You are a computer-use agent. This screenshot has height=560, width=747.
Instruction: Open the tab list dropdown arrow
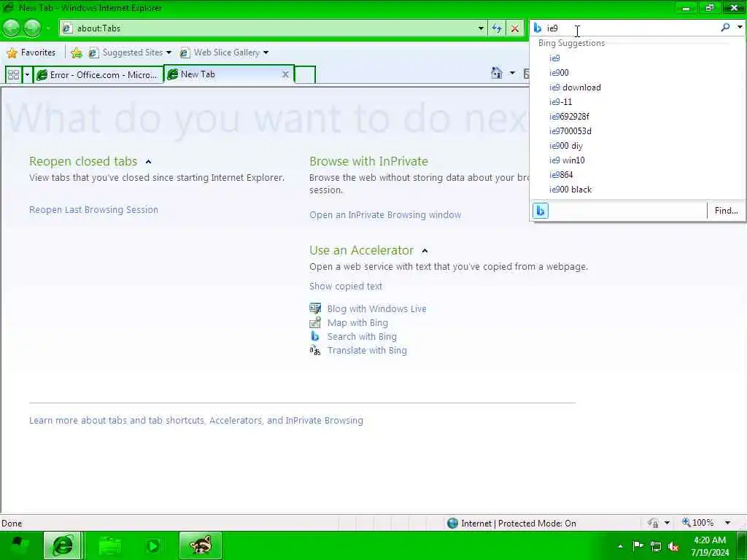tap(27, 75)
